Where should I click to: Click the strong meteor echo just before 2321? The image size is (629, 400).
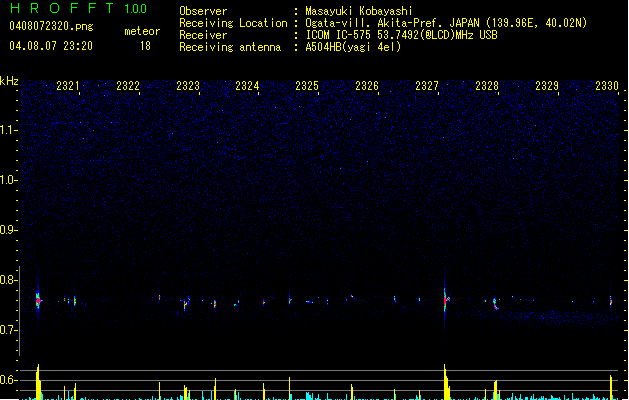(x=38, y=301)
